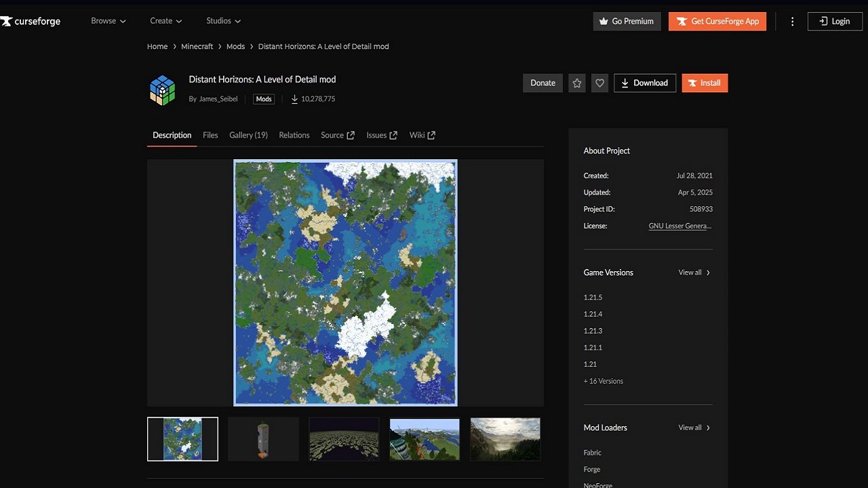
Task: Click 'View all' next to Game Versions
Action: [x=690, y=272]
